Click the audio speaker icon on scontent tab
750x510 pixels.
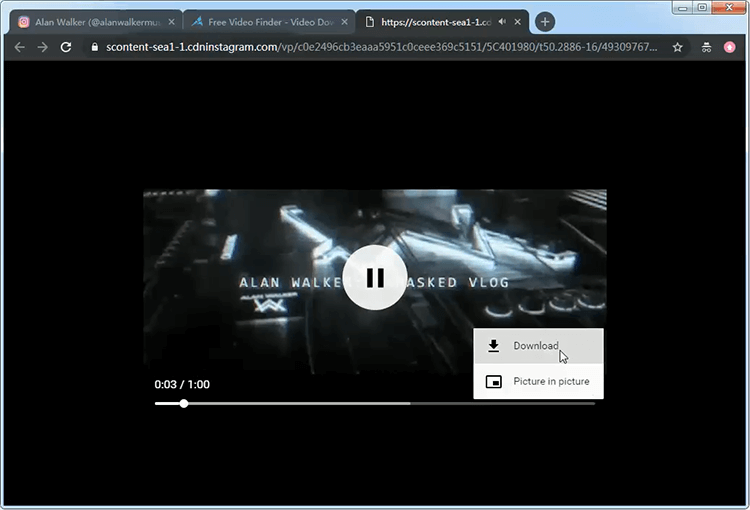[502, 22]
